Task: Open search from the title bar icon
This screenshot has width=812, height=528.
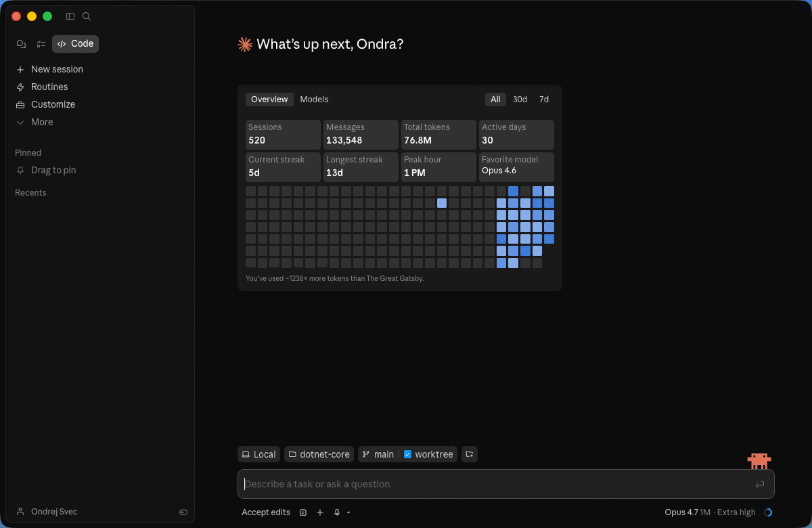Action: click(86, 16)
